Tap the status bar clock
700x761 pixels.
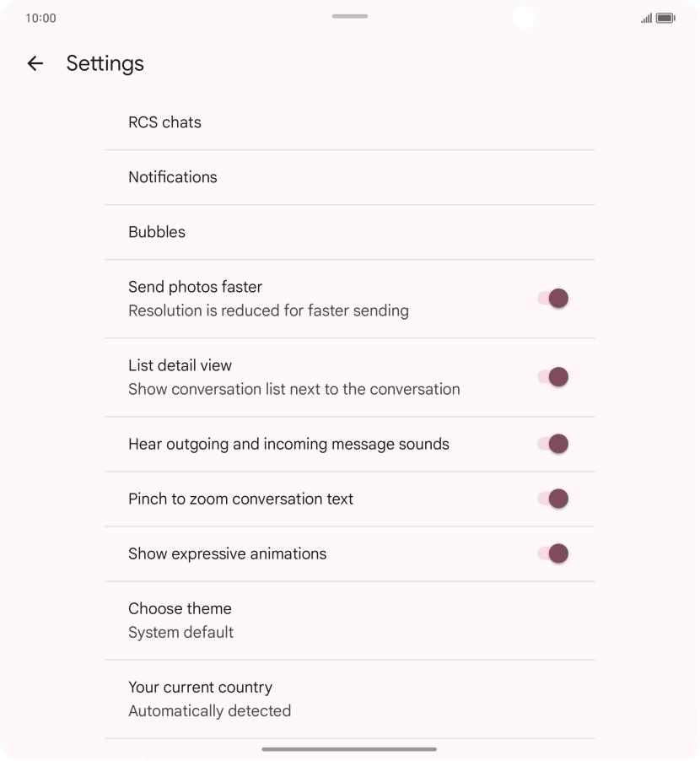40,18
